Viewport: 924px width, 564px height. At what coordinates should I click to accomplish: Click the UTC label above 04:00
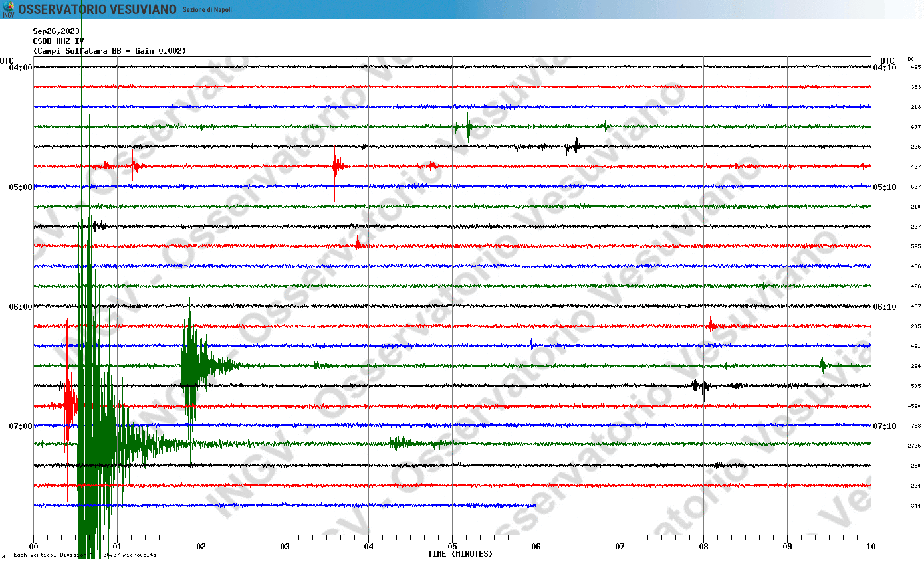tap(7, 60)
